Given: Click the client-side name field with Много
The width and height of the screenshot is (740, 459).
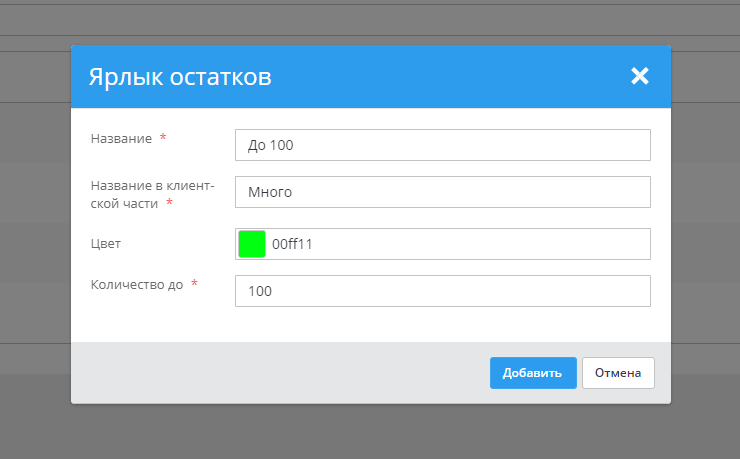Looking at the screenshot, I should tap(442, 192).
